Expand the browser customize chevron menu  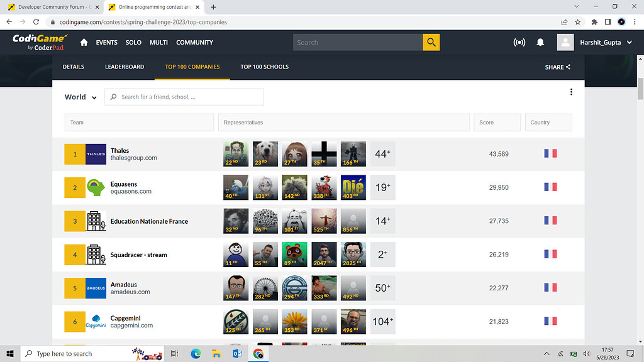pyautogui.click(x=577, y=6)
